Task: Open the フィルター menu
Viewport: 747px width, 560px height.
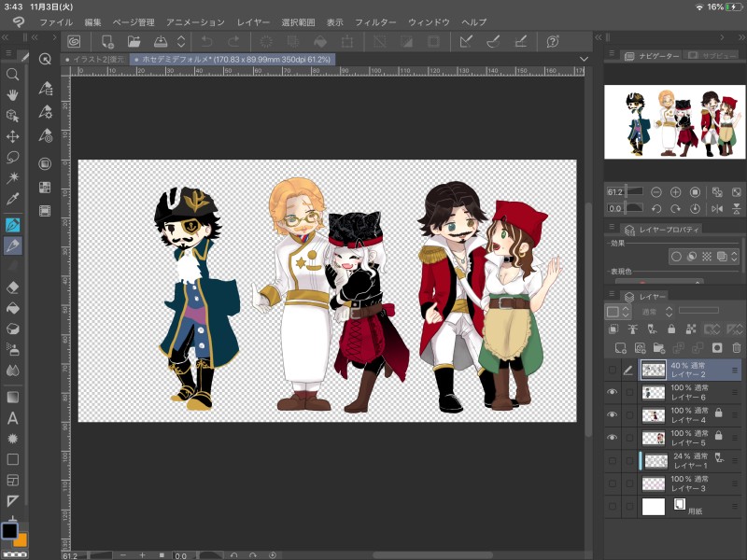Action: click(375, 21)
